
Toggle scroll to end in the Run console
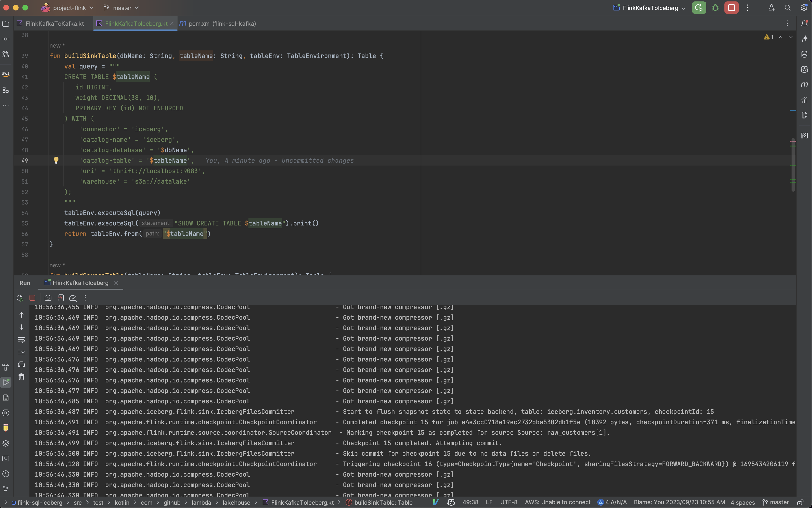point(21,352)
